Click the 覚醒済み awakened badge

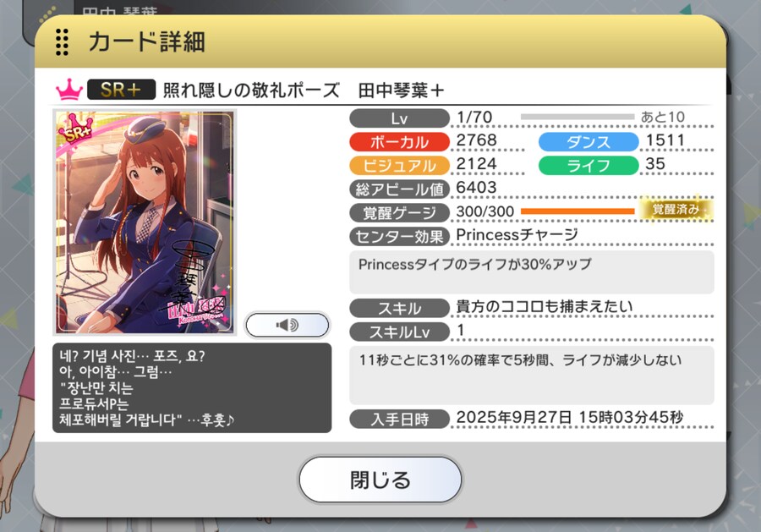pos(676,209)
